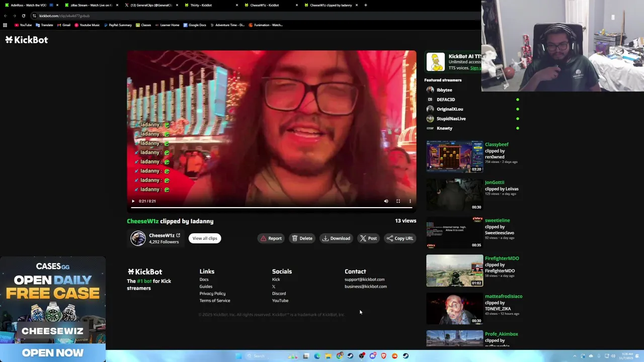The height and width of the screenshot is (362, 644).
Task: Open featured streamer Knawty
Action: (444, 128)
